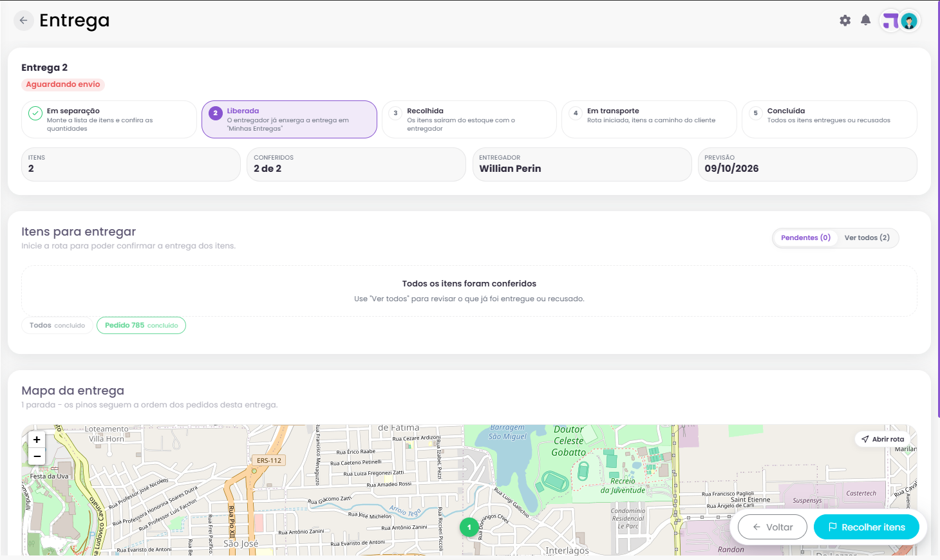940x560 pixels.
Task: Click the Doutor Celeste Gobatto map label
Action: click(x=569, y=441)
